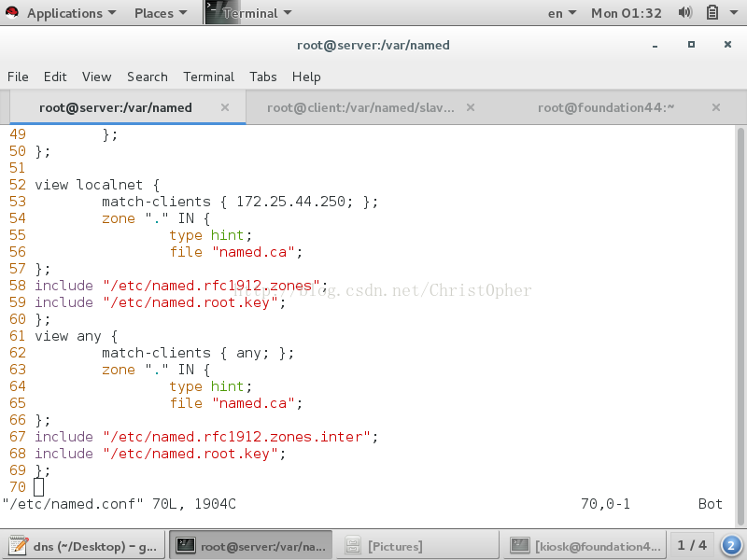Open the Terminal app menu in top bar
The width and height of the screenshot is (747, 560).
(256, 13)
